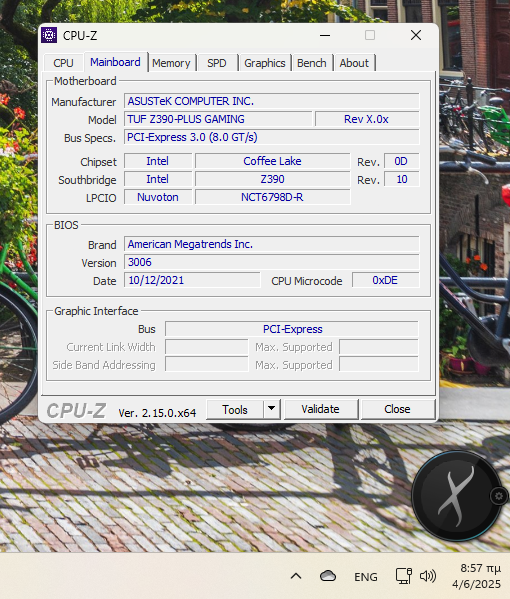Open the X widget's gear settings

tap(499, 496)
